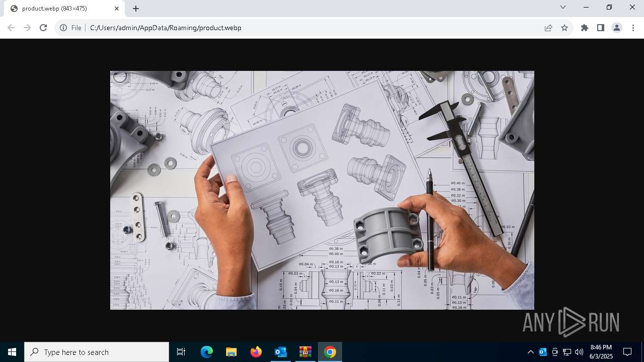This screenshot has height=362, width=644.
Task: Show hidden system tray icons
Action: [x=530, y=352]
